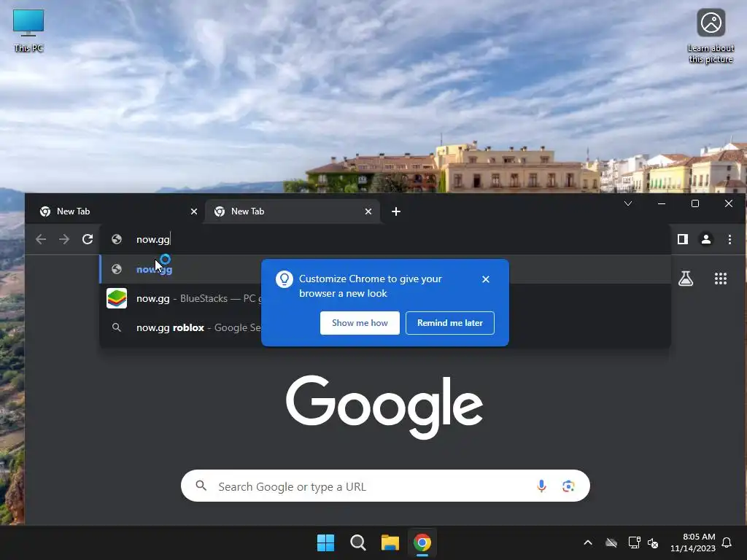Viewport: 747px width, 560px height.
Task: Click the address bar containing now.gg
Action: click(x=385, y=239)
